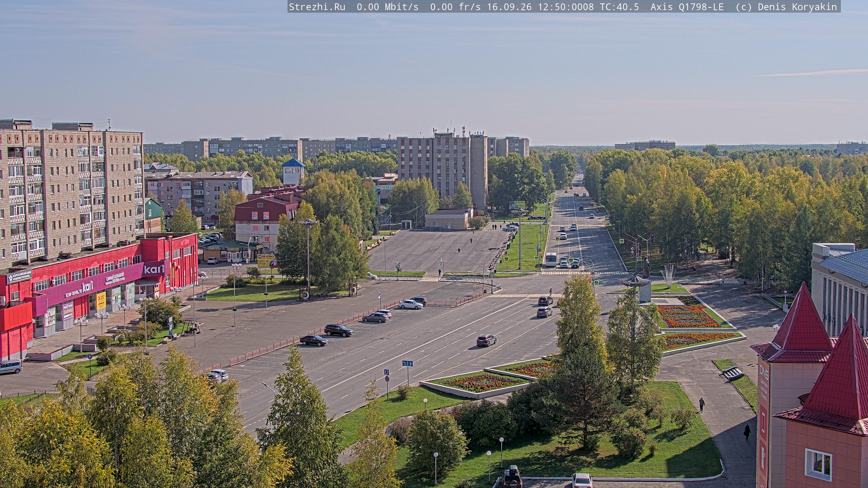Image resolution: width=868 pixels, height=488 pixels.
Task: Click the 0.00 Mbit/s bitrate reading
Action: [387, 7]
